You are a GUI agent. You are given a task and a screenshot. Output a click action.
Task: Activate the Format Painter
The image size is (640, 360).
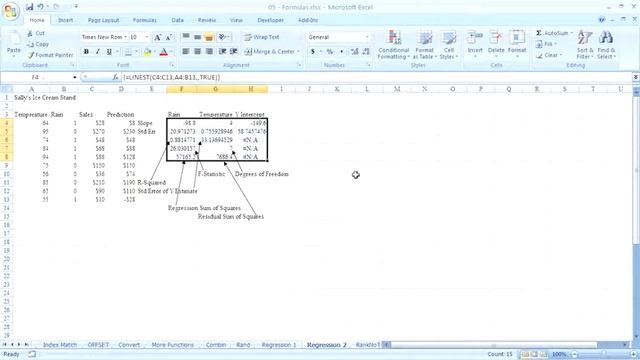(51, 55)
